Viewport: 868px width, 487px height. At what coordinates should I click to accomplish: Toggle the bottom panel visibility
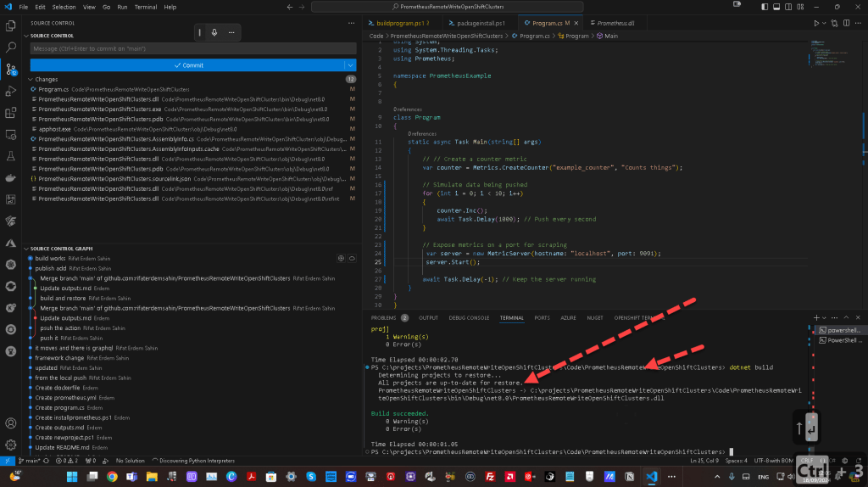tap(776, 7)
